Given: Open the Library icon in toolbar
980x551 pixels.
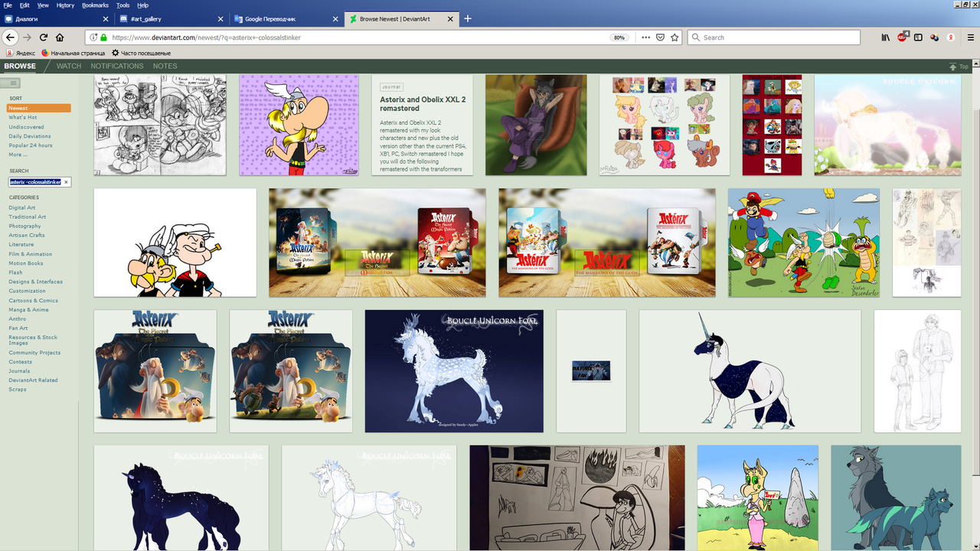Looking at the screenshot, I should (885, 37).
